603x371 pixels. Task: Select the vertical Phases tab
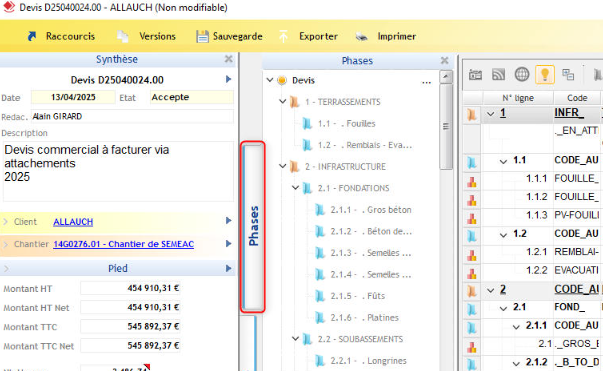[253, 227]
